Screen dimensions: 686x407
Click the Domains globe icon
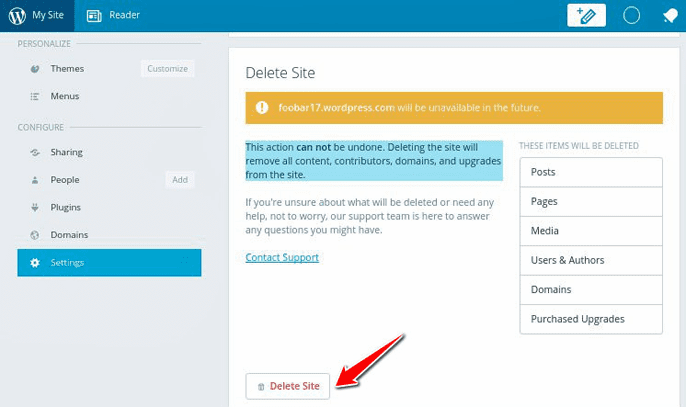(x=35, y=235)
